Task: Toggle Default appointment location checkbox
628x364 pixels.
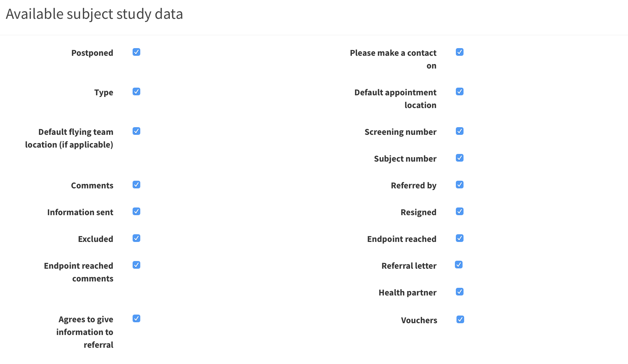Action: [x=460, y=91]
